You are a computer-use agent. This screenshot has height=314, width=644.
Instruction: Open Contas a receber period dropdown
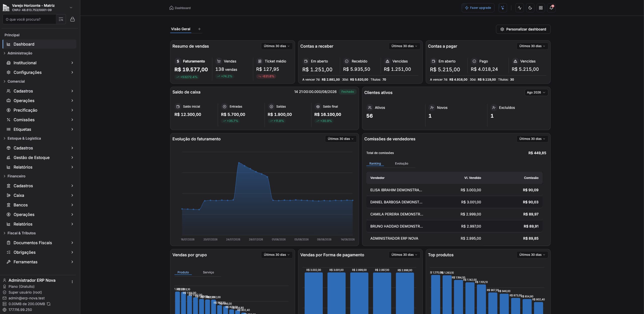404,46
